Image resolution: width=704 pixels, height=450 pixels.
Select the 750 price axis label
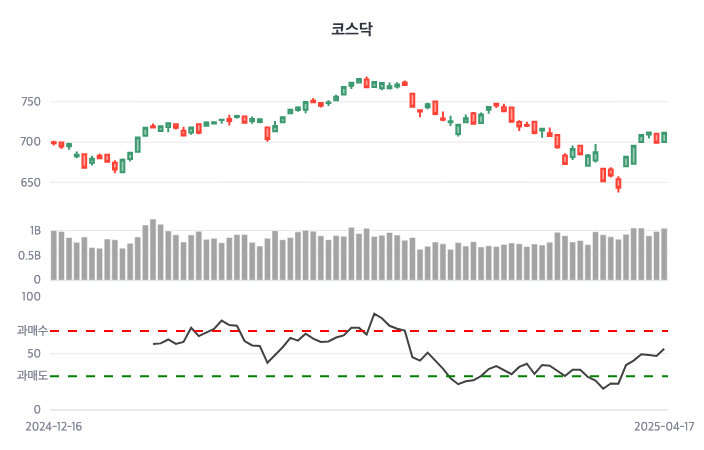28,101
